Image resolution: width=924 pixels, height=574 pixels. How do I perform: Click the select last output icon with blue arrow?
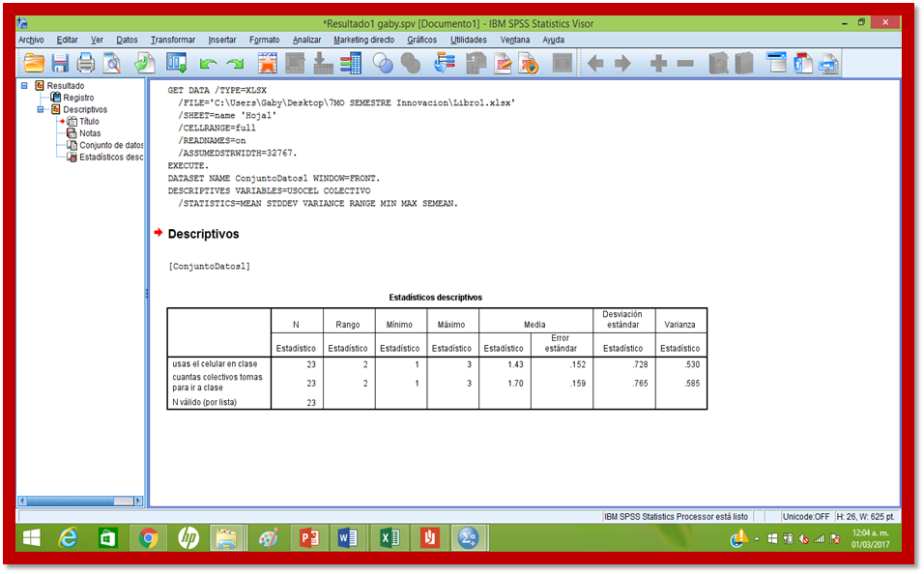coord(445,63)
